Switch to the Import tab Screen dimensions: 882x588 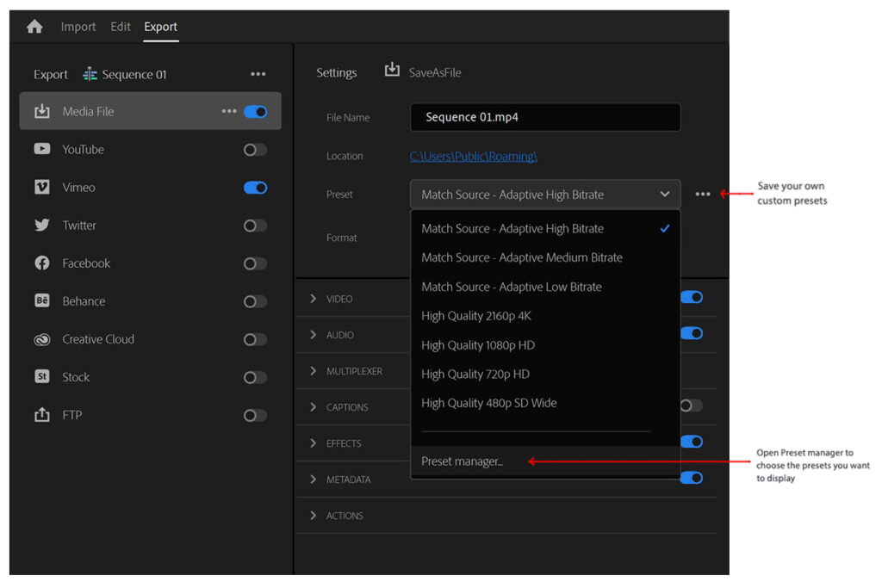coord(78,27)
